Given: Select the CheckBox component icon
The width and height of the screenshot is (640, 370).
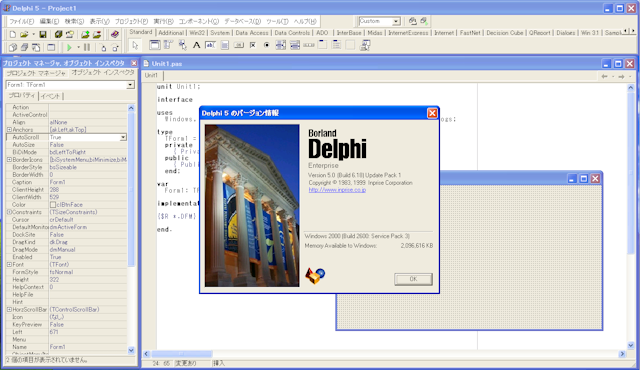Looking at the screenshot, I should click(253, 45).
